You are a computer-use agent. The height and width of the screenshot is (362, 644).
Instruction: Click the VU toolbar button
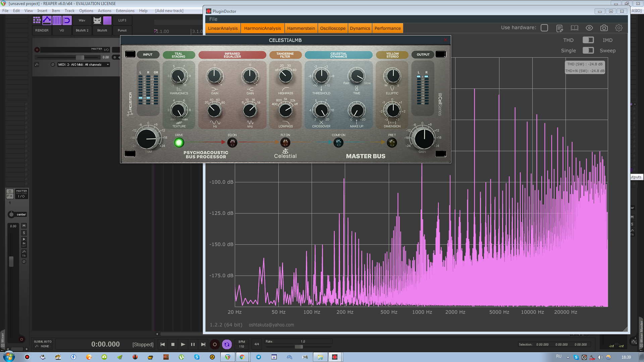[62, 31]
